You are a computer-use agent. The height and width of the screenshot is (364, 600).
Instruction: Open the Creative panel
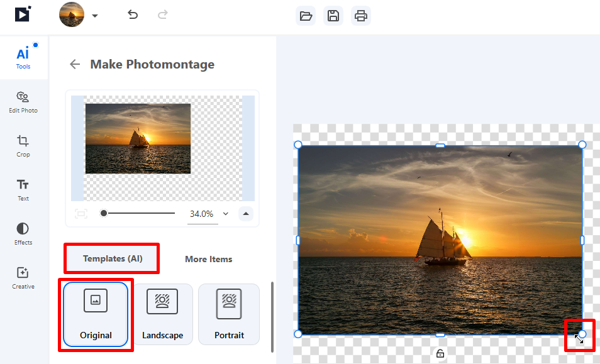[23, 278]
